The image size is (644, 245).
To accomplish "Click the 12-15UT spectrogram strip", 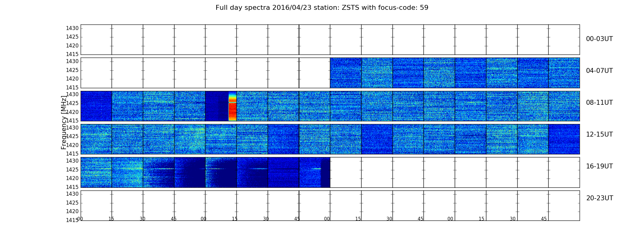I will pos(330,139).
